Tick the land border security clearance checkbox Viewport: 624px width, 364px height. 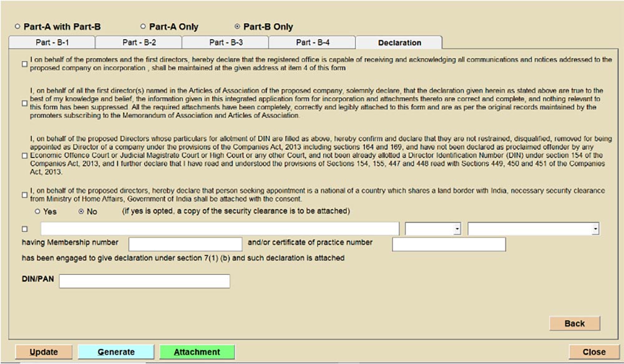(24, 195)
